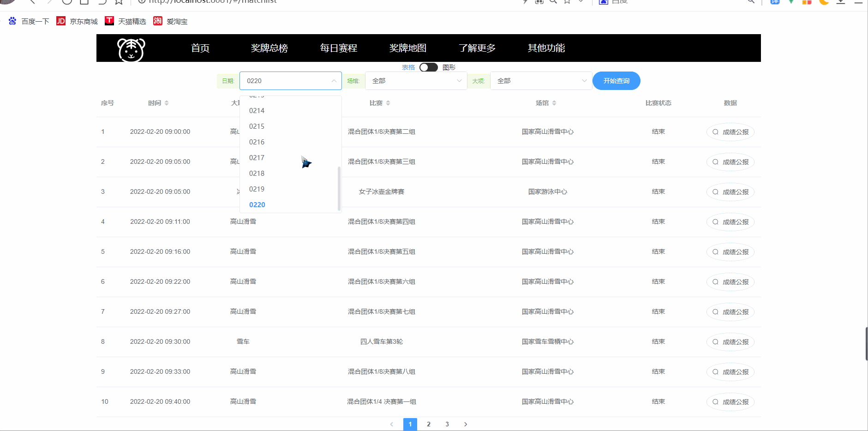This screenshot has height=431, width=868.
Task: Open 成绩公报 for 女子冰壶金牌赛 row
Action: tap(730, 192)
